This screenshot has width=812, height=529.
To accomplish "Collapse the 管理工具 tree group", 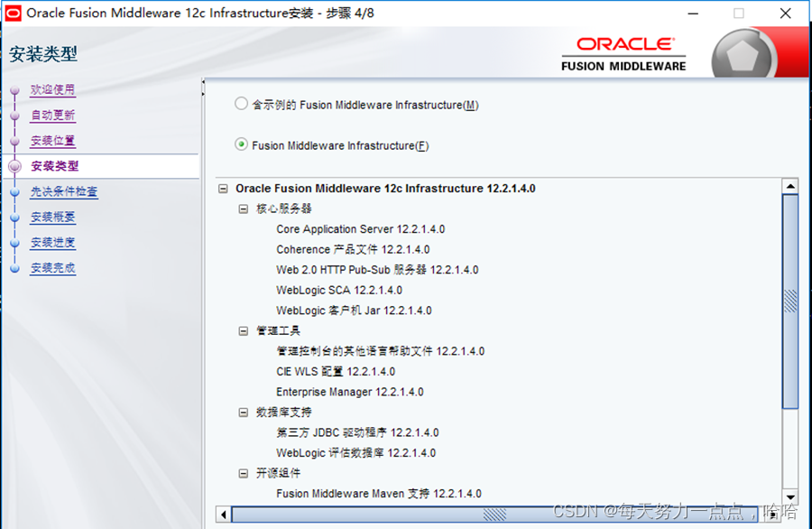I will 244,330.
